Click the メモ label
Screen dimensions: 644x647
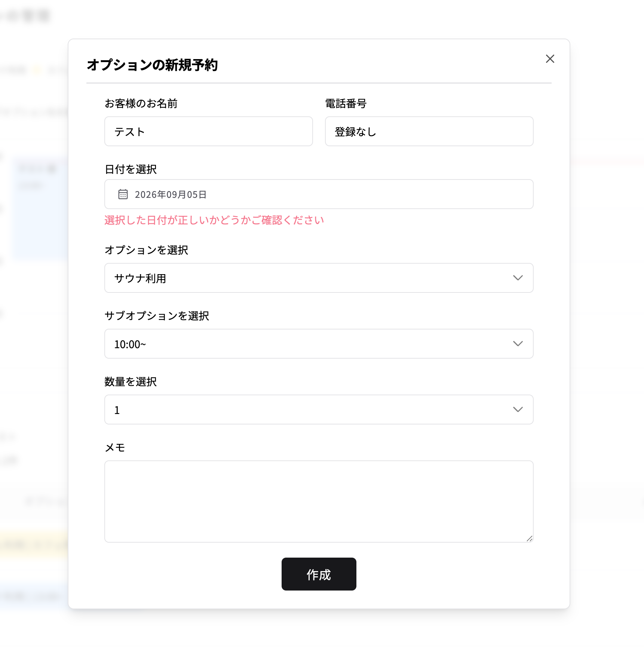(x=115, y=447)
